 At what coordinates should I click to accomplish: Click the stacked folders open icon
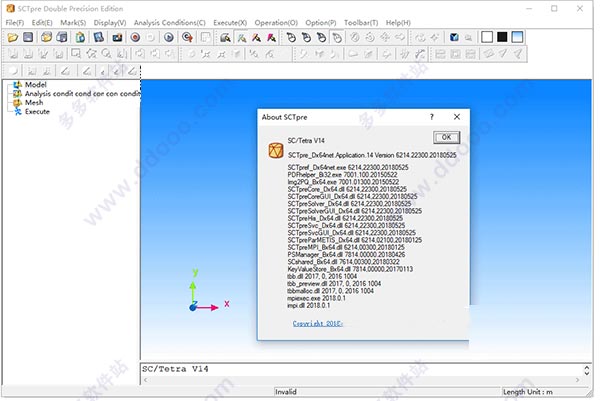pyautogui.click(x=46, y=37)
